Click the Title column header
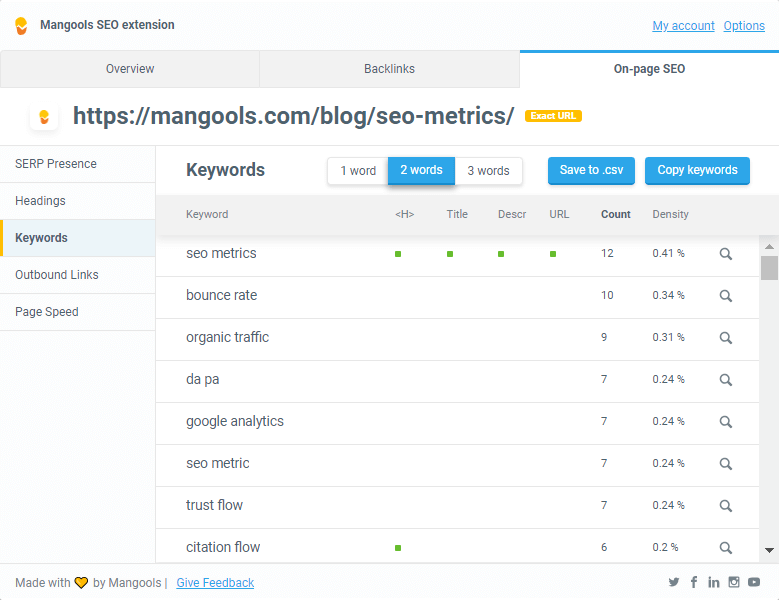This screenshot has width=779, height=600. tap(457, 214)
